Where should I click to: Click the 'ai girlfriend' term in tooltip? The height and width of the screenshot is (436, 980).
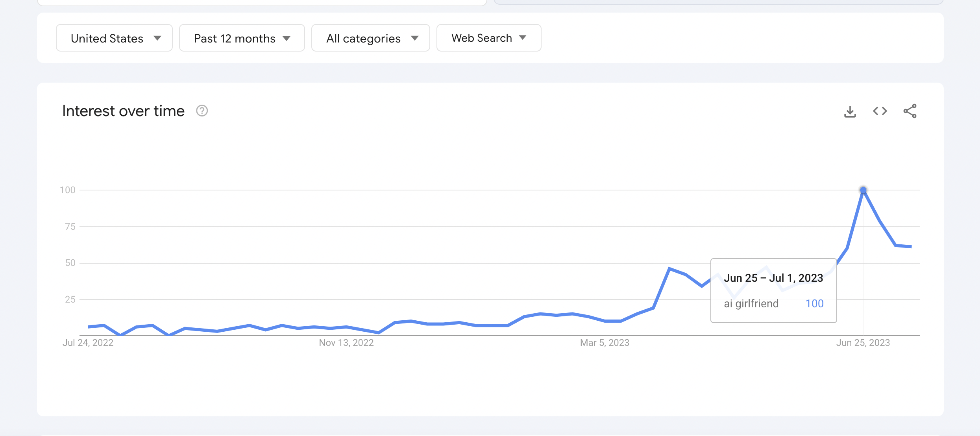click(x=751, y=304)
